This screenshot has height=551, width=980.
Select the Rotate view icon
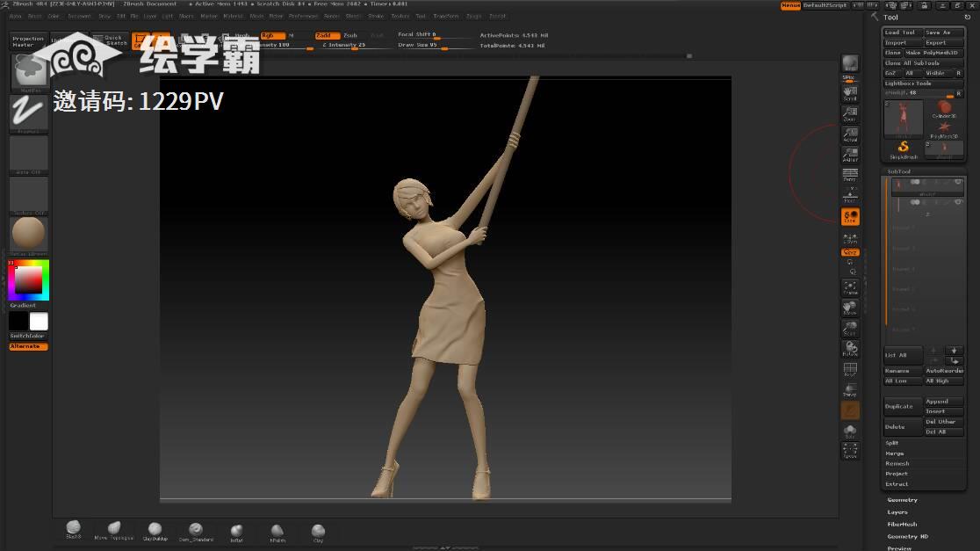pyautogui.click(x=849, y=349)
